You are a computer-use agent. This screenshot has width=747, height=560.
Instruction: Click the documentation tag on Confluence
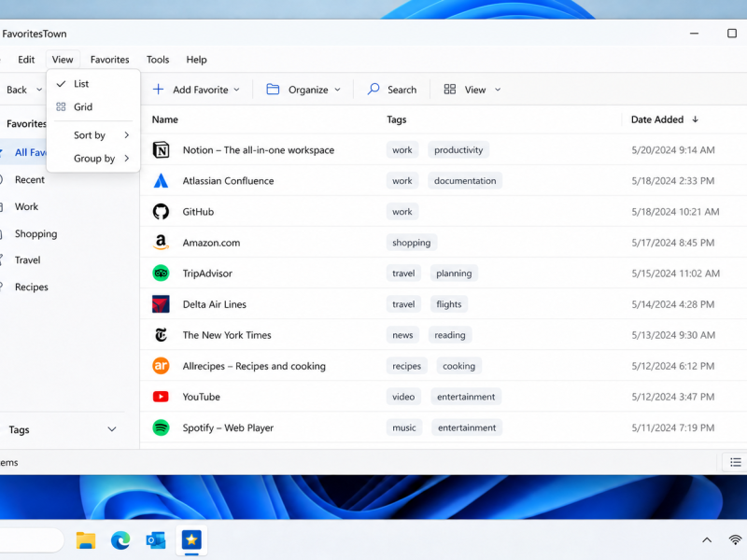pos(465,181)
